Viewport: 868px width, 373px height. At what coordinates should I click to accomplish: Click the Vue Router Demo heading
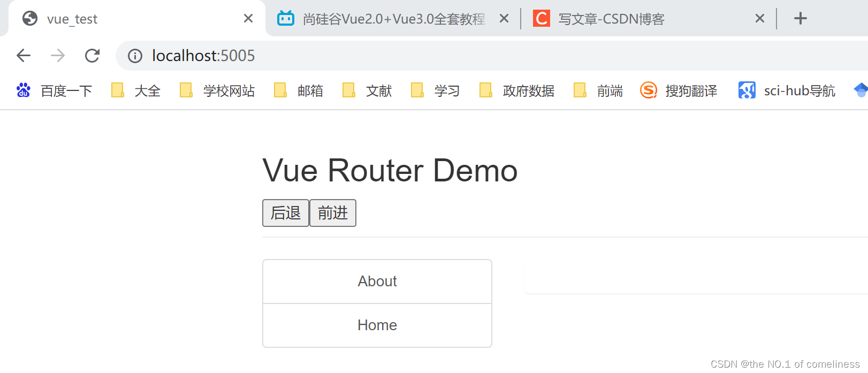(x=390, y=171)
